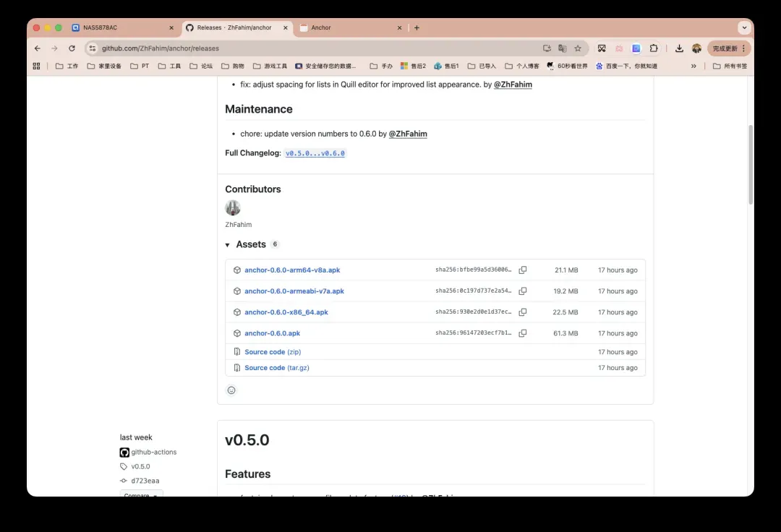
Task: Expand the tab search dropdown arrow
Action: [x=743, y=27]
